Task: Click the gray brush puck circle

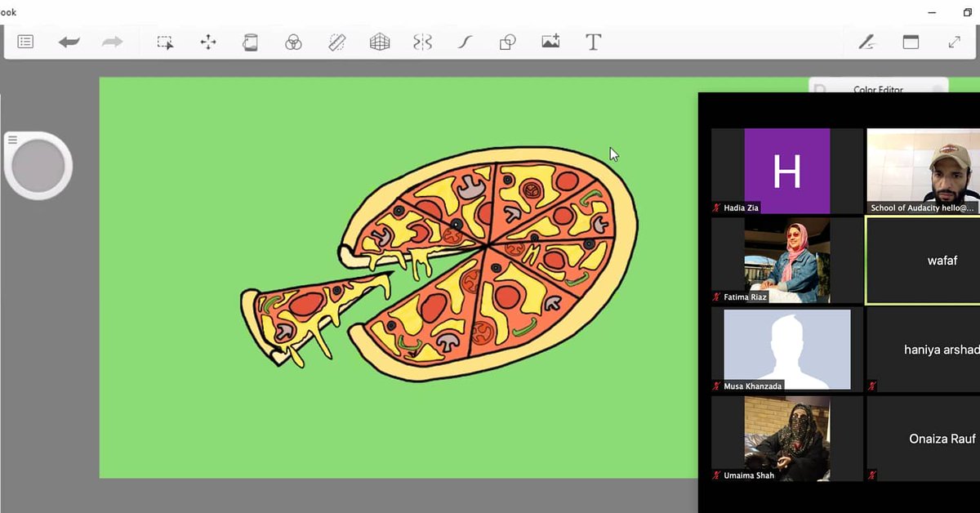Action: tap(38, 167)
